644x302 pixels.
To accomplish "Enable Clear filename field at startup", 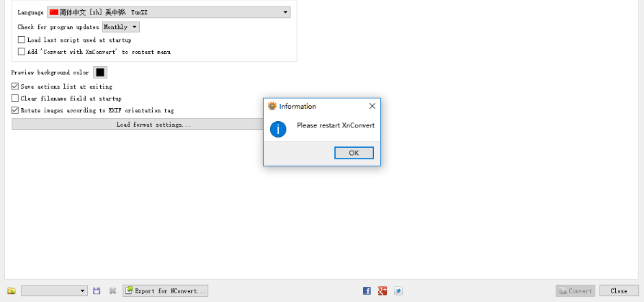I will point(15,99).
